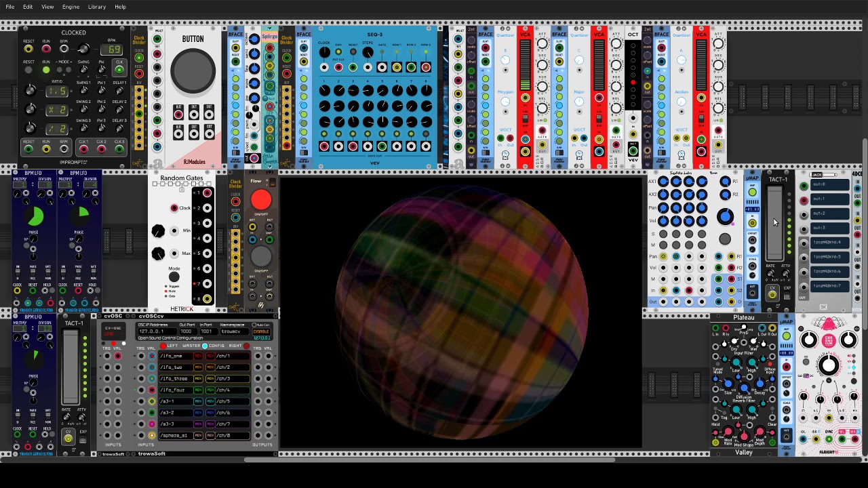Toggle Tuned Mode on Plateau
The image size is (868, 488).
[719, 364]
